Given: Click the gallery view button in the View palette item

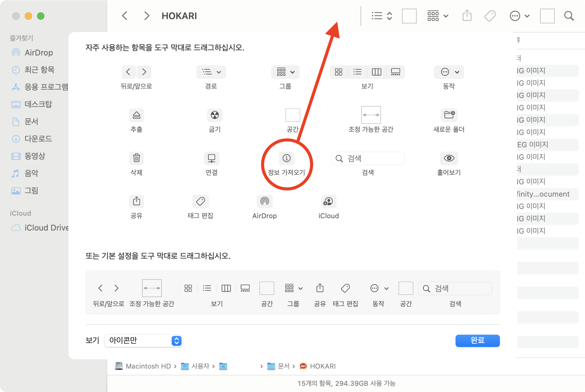Looking at the screenshot, I should click(x=395, y=72).
